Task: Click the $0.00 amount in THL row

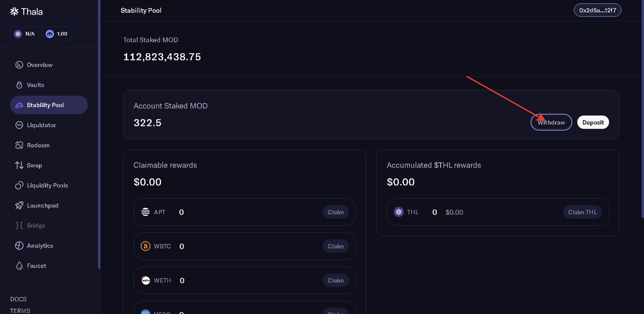Action: coord(454,212)
